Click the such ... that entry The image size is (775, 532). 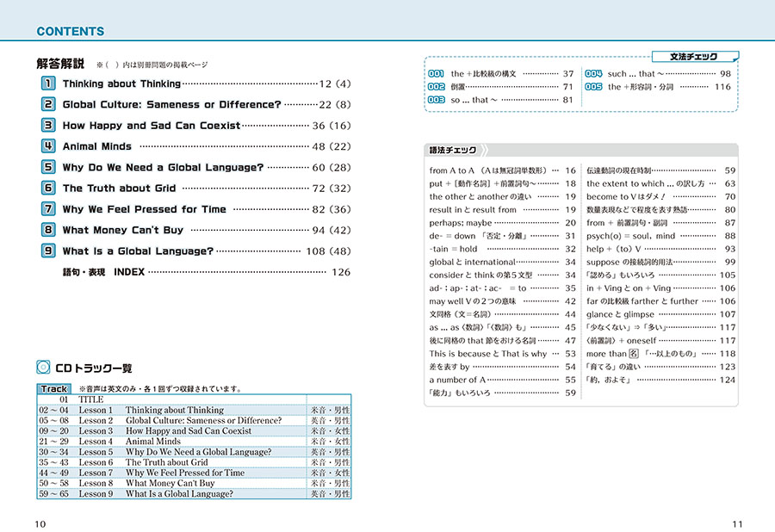tap(632, 74)
